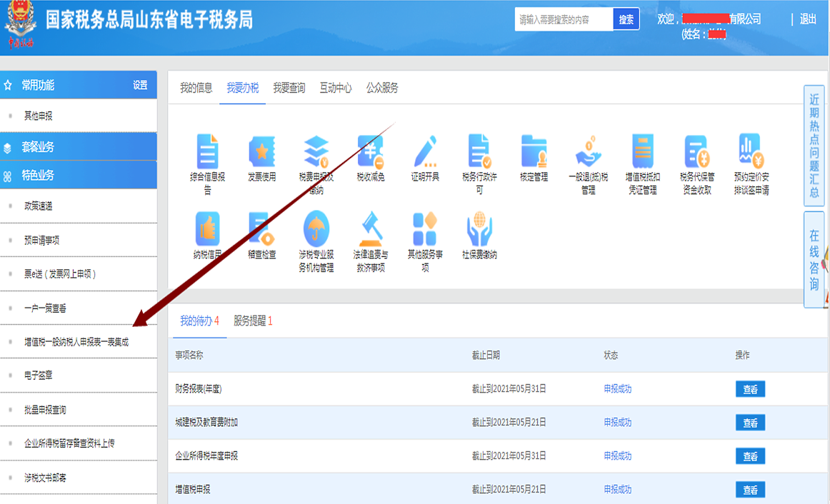Open 一户一策查看 in sidebar

coord(45,308)
